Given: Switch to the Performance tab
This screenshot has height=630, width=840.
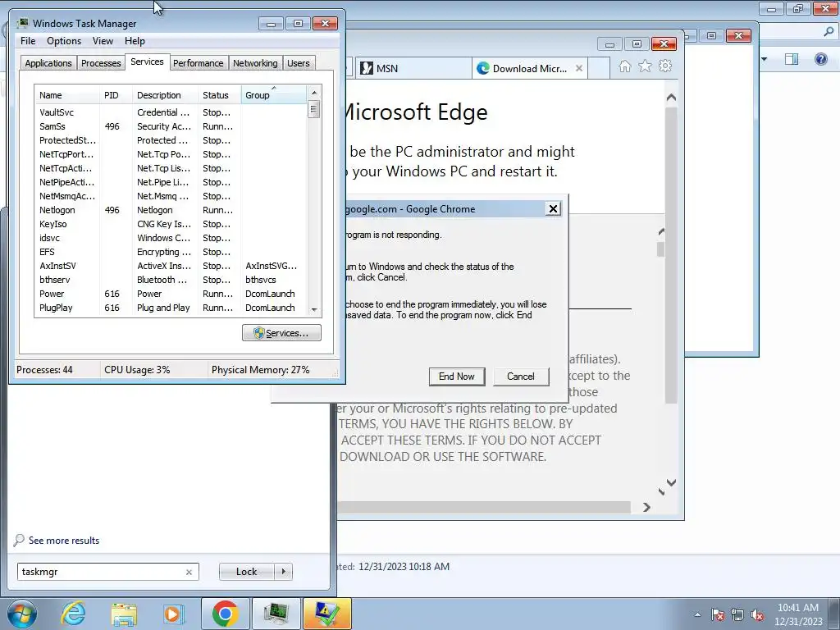Looking at the screenshot, I should [x=199, y=63].
